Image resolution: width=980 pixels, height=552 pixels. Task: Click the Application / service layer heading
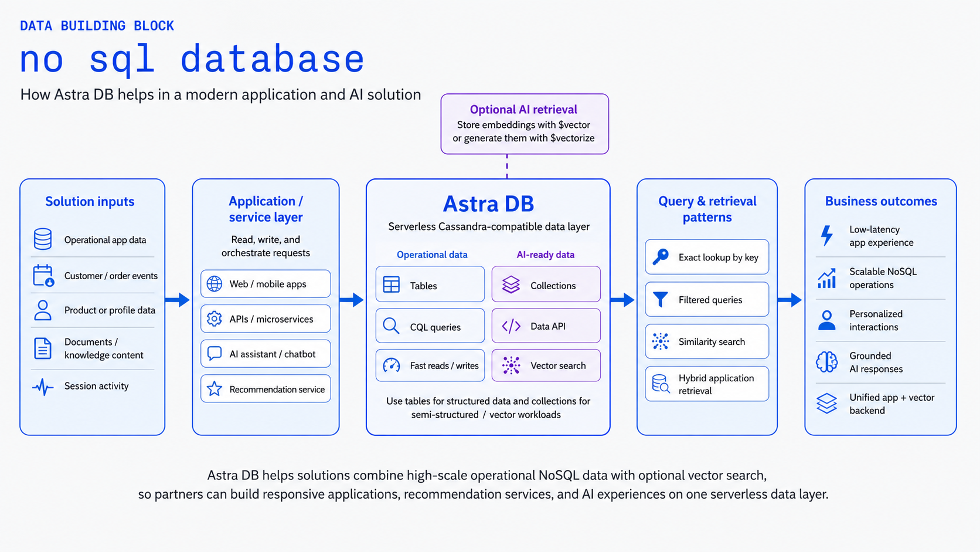click(x=266, y=209)
